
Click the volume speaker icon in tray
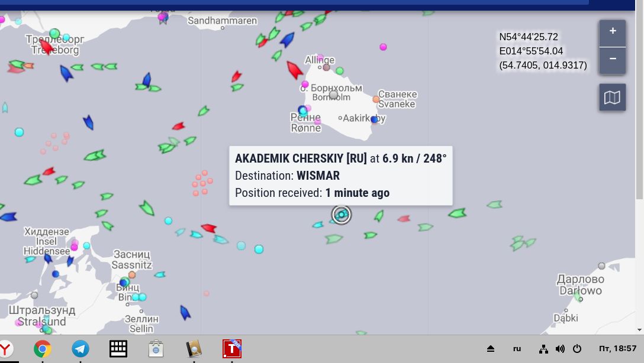coord(560,349)
